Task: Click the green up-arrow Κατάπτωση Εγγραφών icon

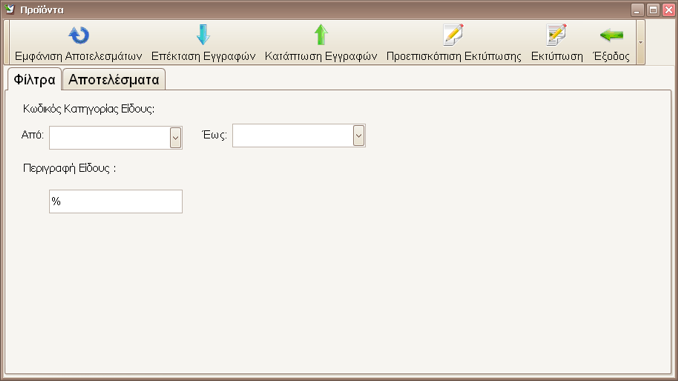Action: point(321,35)
